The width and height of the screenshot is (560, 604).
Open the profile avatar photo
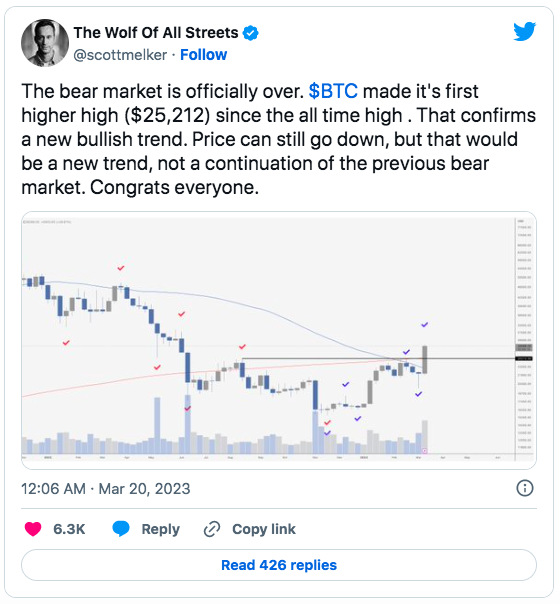pyautogui.click(x=45, y=43)
